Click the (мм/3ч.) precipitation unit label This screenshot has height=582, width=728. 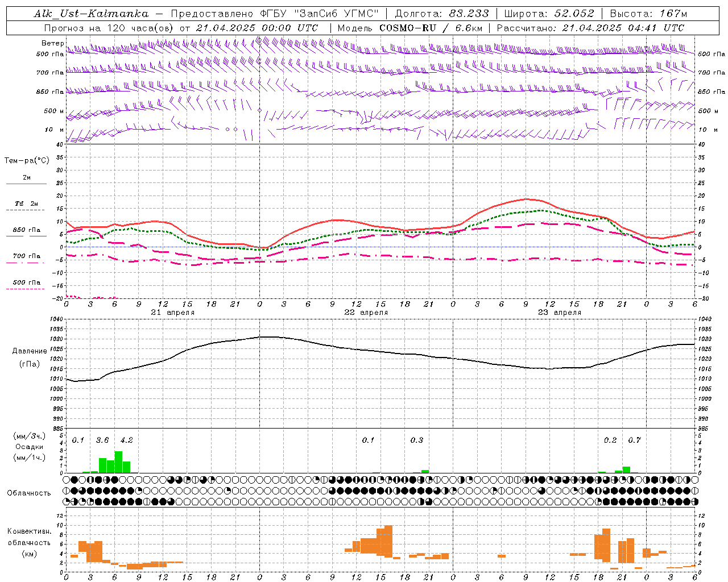[x=30, y=436]
